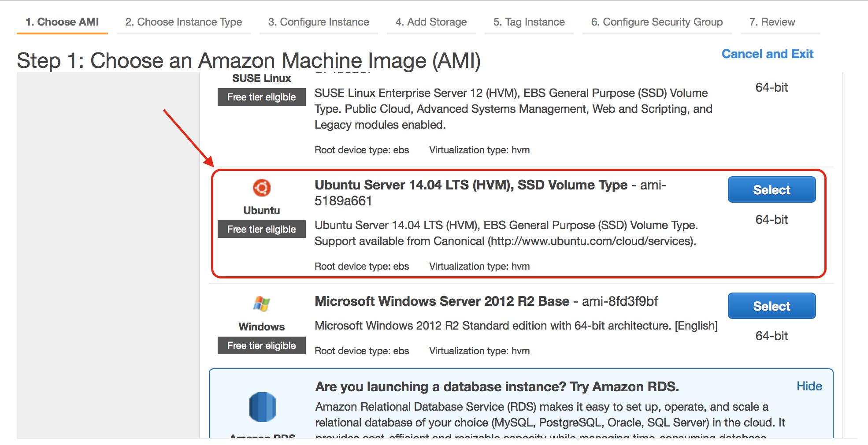Hide the Amazon RDS suggestion banner
868x445 pixels.
pyautogui.click(x=809, y=386)
